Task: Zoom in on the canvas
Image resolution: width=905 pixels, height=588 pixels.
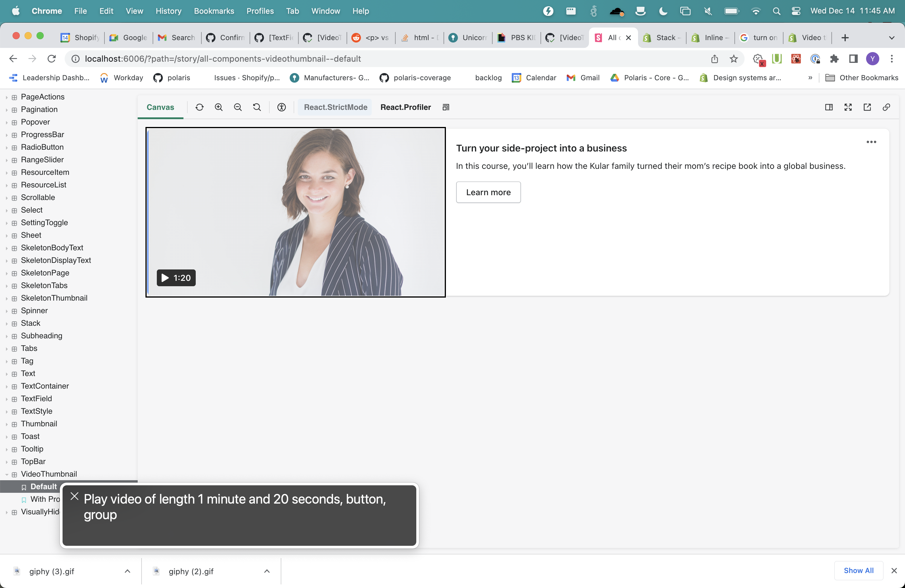Action: point(219,107)
